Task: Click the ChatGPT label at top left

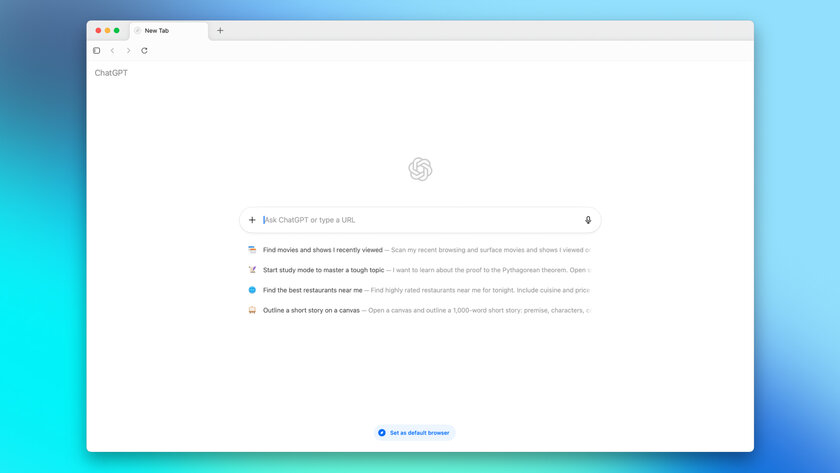Action: pos(111,73)
